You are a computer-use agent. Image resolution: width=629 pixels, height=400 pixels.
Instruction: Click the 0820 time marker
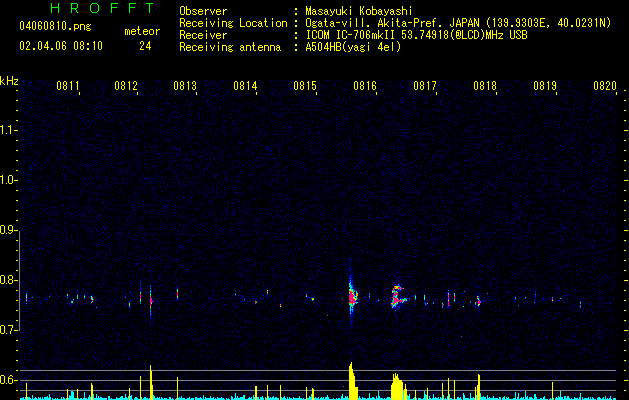605,85
